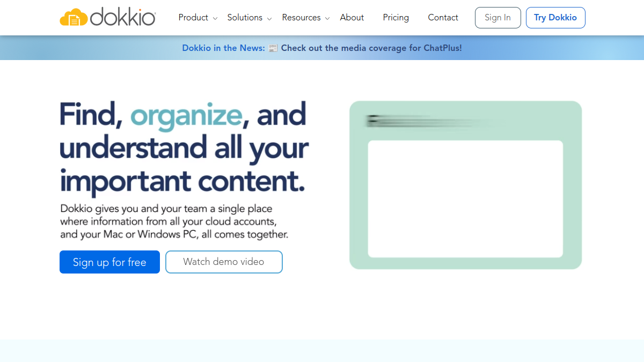
Task: Open the ChatPlus media coverage announcement
Action: tap(322, 48)
